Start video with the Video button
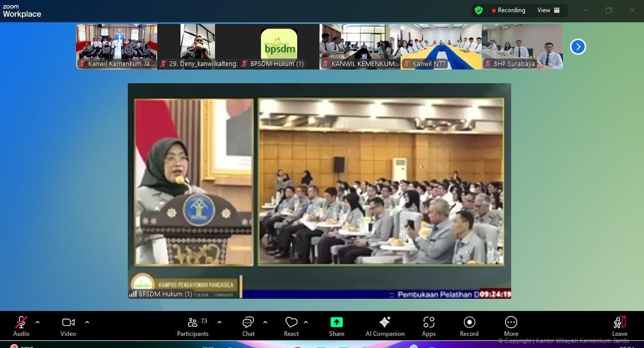 pyautogui.click(x=68, y=326)
